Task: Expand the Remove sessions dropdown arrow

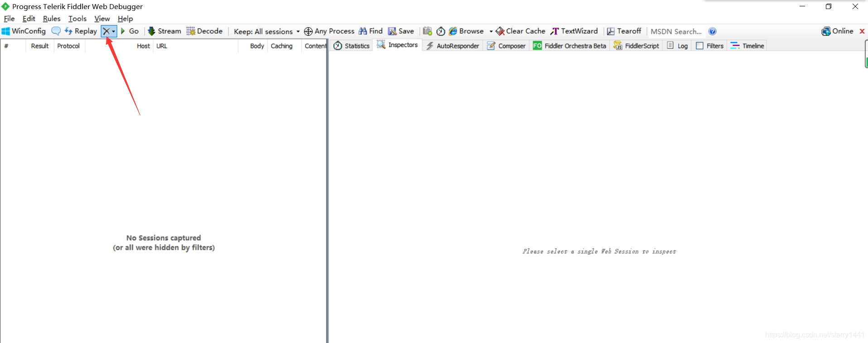Action: [114, 31]
